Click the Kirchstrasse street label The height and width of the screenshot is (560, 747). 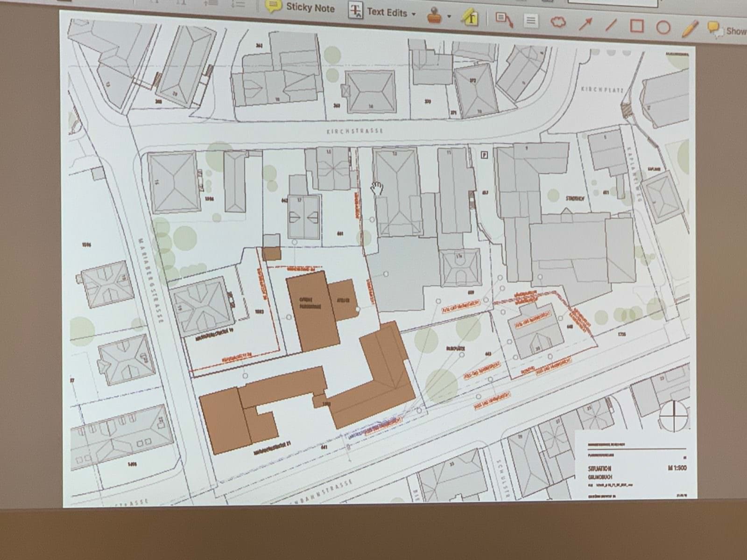point(355,131)
